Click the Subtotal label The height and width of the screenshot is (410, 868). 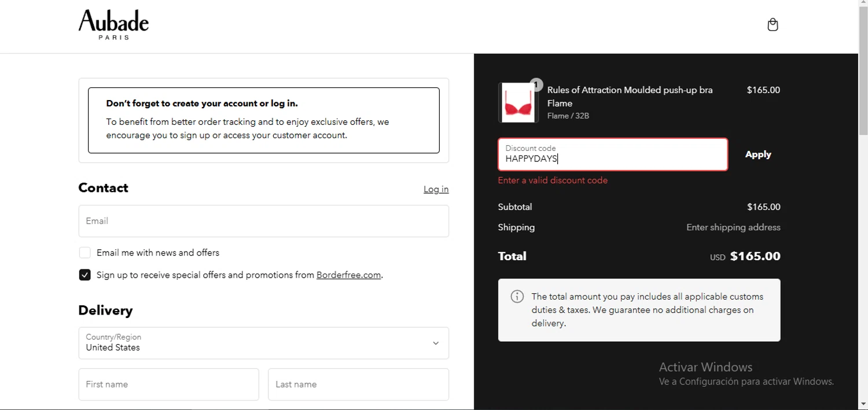[515, 207]
